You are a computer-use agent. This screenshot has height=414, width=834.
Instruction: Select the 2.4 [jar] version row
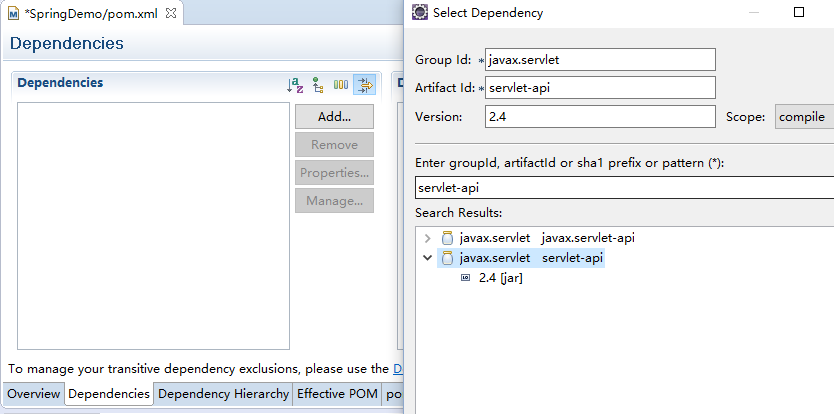click(501, 278)
